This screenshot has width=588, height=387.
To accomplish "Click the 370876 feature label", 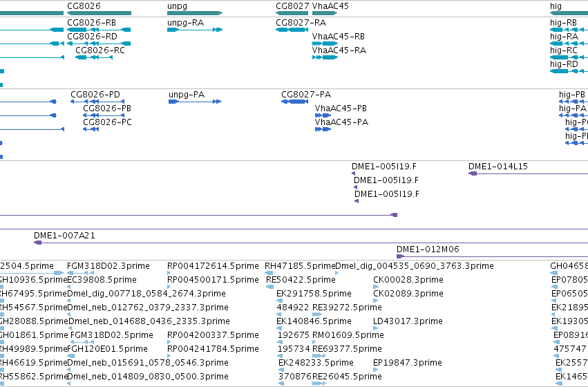I will click(x=295, y=377).
